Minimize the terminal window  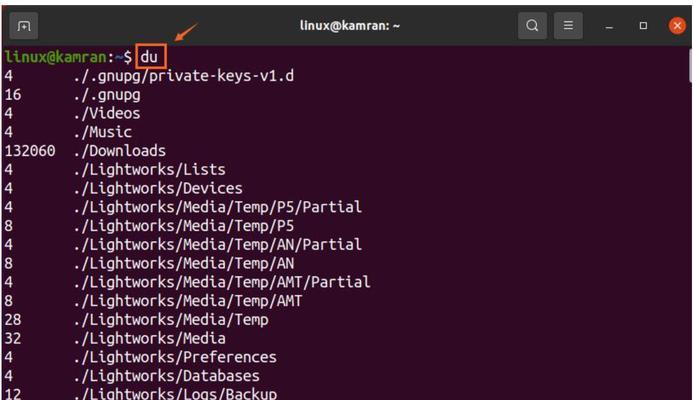609,26
